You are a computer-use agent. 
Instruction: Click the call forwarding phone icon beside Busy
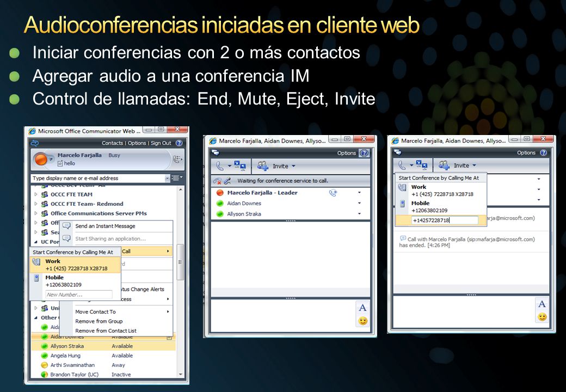click(x=177, y=159)
